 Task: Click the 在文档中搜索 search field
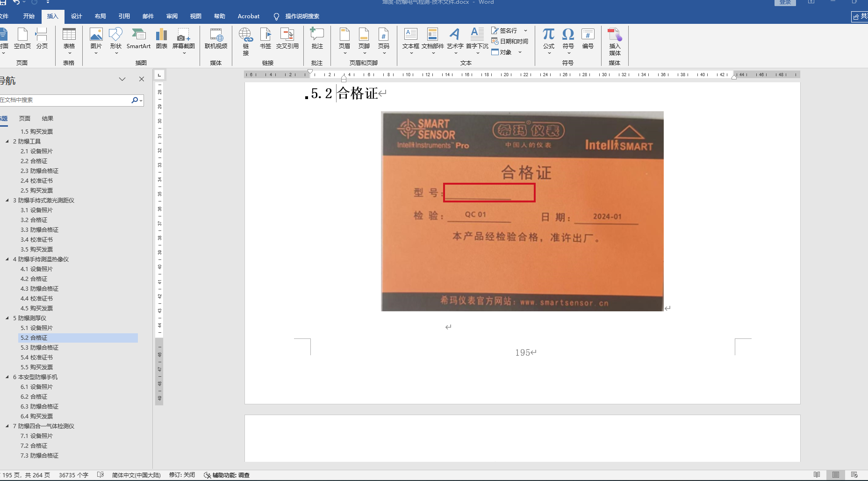pyautogui.click(x=65, y=100)
